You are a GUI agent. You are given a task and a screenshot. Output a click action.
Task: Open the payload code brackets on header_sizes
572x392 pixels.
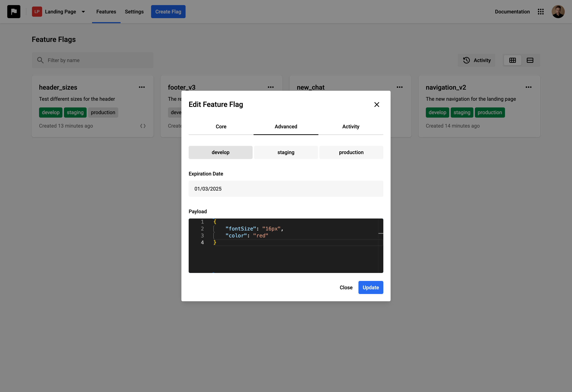pyautogui.click(x=143, y=126)
